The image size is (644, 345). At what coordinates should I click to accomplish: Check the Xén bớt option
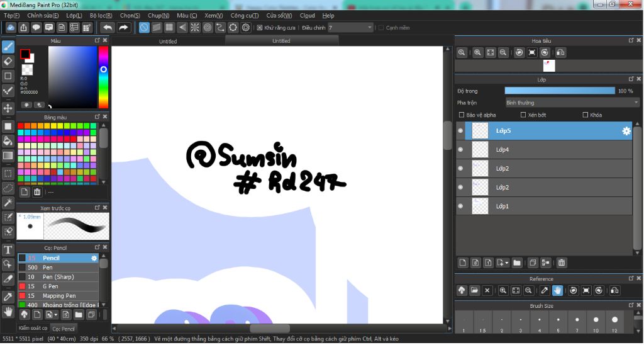coord(523,115)
